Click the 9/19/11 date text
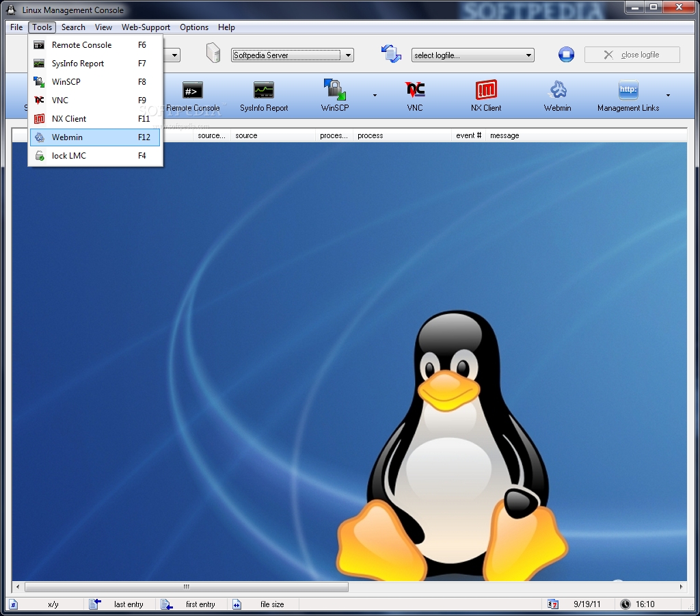The image size is (700, 616). point(587,604)
